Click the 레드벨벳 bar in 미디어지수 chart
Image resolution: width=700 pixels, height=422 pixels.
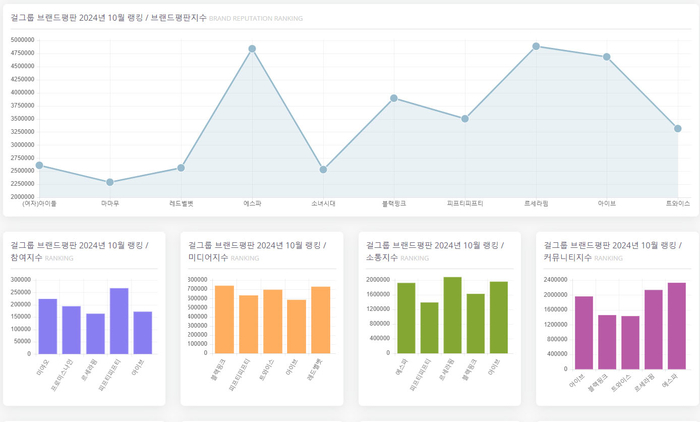321,320
